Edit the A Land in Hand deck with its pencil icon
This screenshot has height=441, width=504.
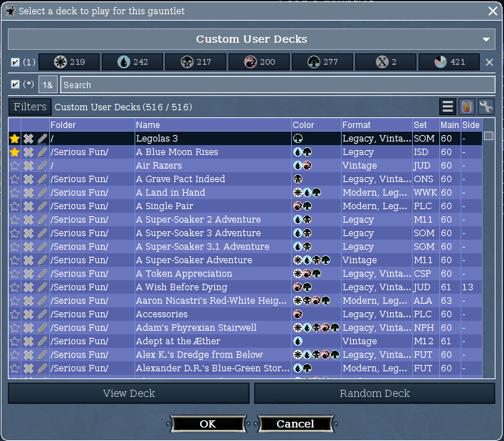point(42,193)
